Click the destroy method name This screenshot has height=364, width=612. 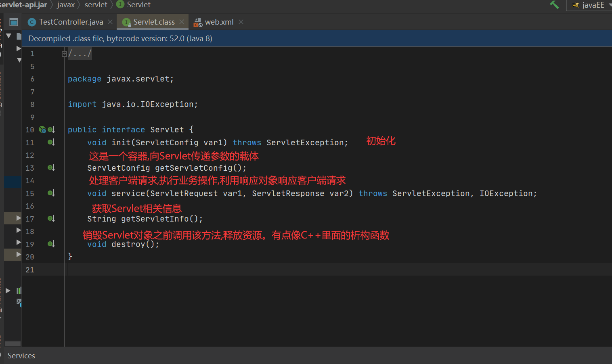(x=128, y=245)
